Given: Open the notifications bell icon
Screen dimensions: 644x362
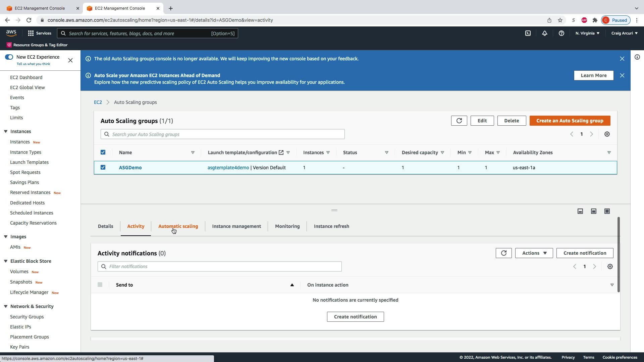Looking at the screenshot, I should pos(545,33).
